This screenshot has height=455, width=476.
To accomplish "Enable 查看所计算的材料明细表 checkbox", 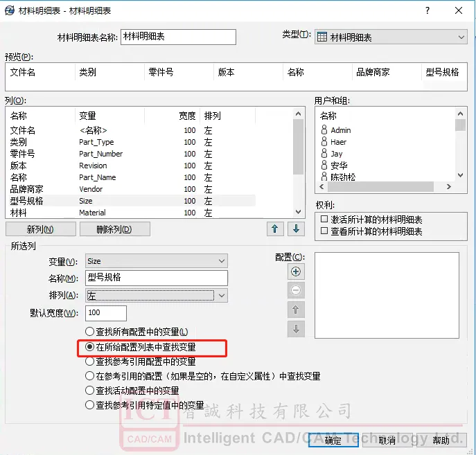I will click(324, 231).
